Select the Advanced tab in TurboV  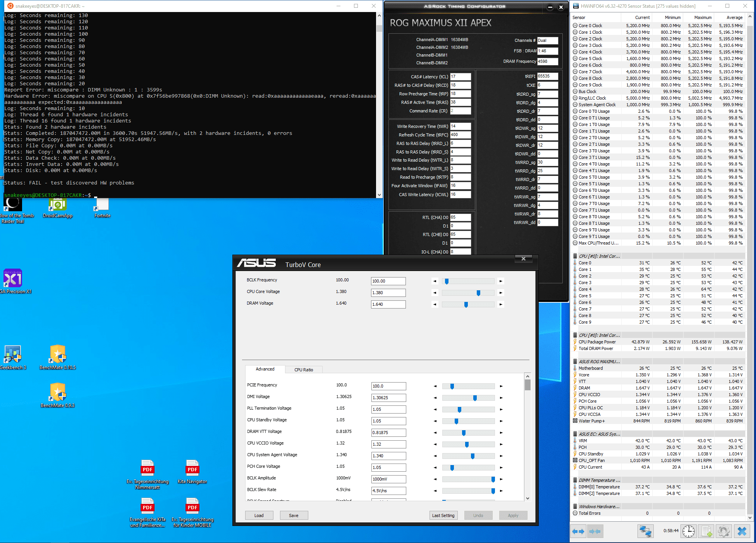(265, 369)
